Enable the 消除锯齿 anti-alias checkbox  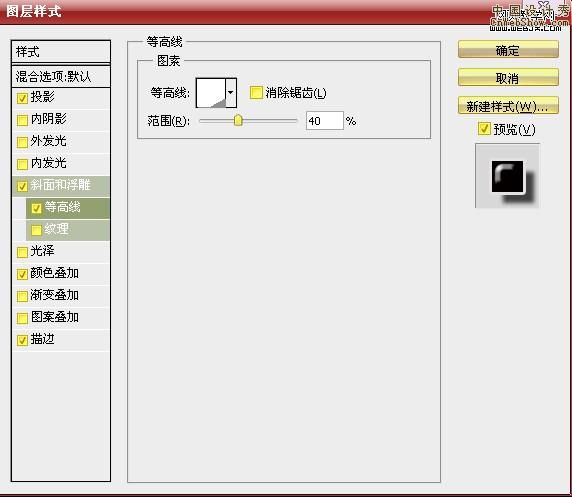point(256,93)
